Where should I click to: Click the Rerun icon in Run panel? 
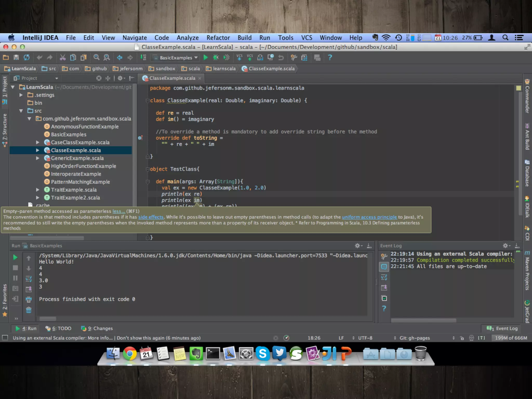pos(15,257)
